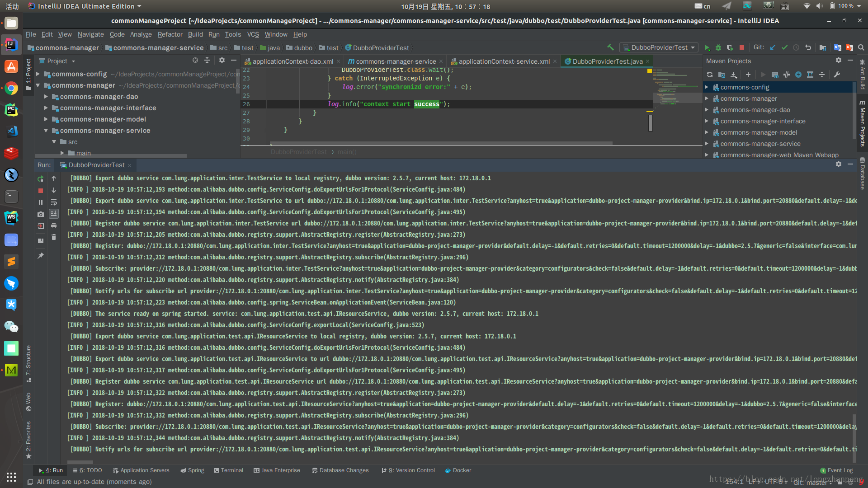
Task: Toggle the 1: Project tool window stripe
Action: pos(28,75)
